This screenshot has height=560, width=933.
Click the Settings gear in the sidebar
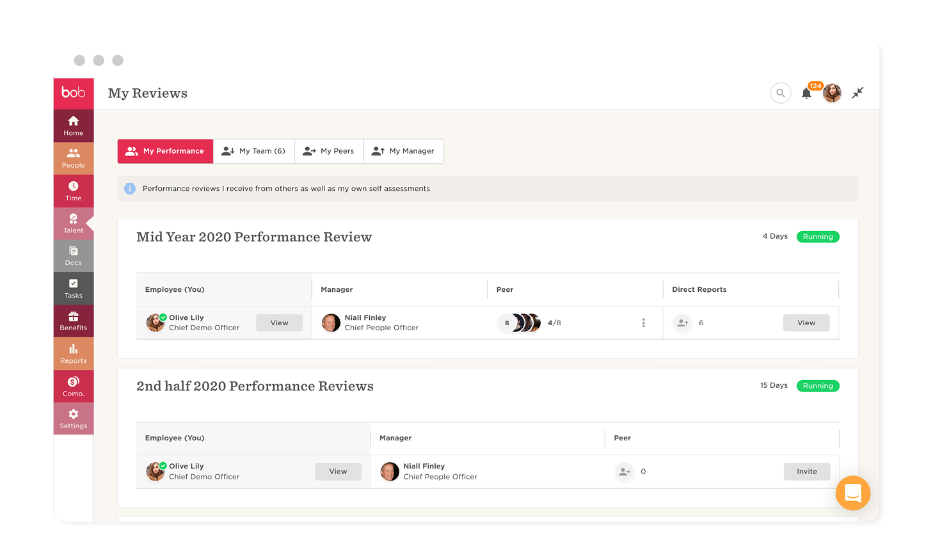point(73,419)
